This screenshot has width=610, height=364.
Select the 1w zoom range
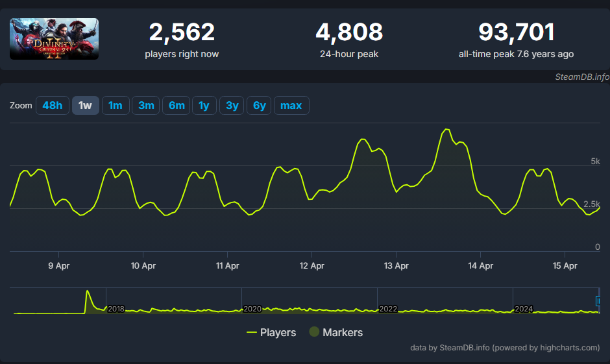click(x=85, y=105)
